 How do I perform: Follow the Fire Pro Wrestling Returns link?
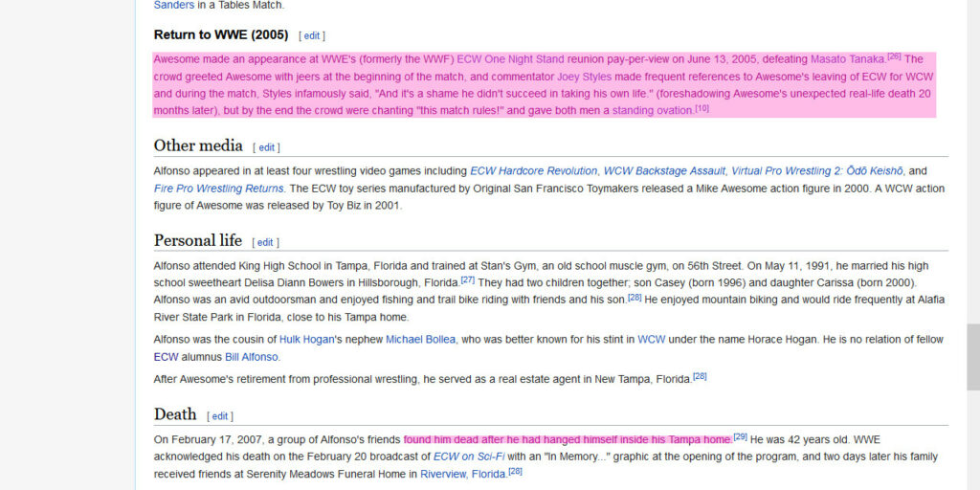coord(219,189)
